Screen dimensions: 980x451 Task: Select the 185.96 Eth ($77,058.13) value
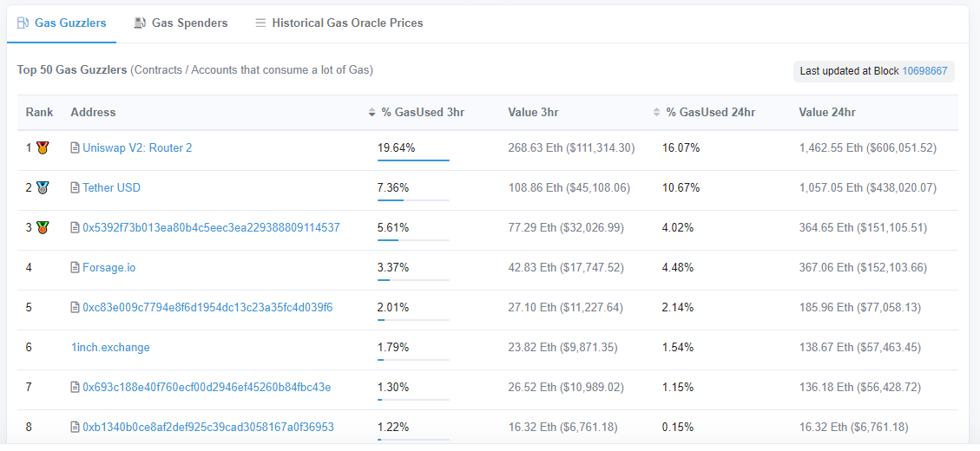click(x=860, y=307)
